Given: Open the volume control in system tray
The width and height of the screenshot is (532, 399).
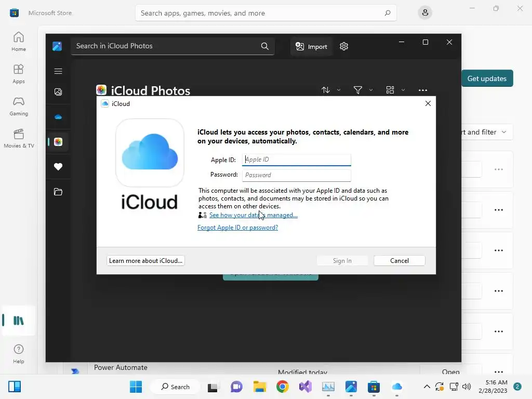Looking at the screenshot, I should point(467,387).
